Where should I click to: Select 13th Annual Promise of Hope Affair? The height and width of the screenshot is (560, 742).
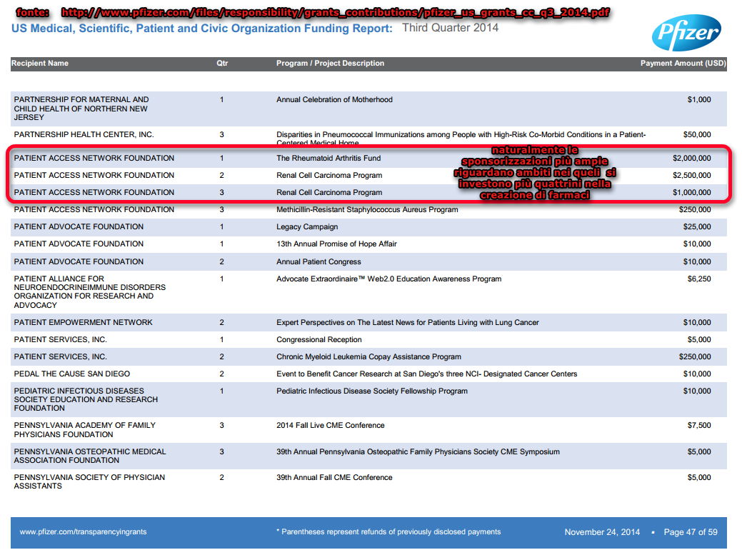tap(336, 244)
